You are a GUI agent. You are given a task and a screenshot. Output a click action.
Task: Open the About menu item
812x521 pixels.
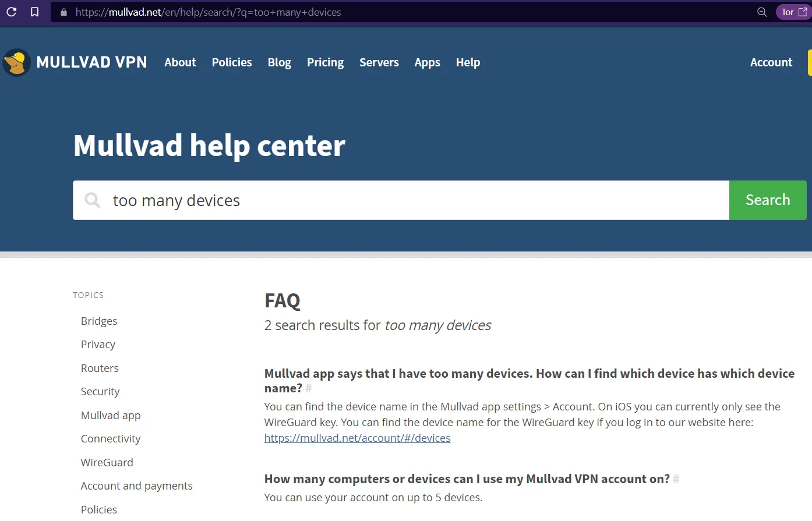point(180,62)
